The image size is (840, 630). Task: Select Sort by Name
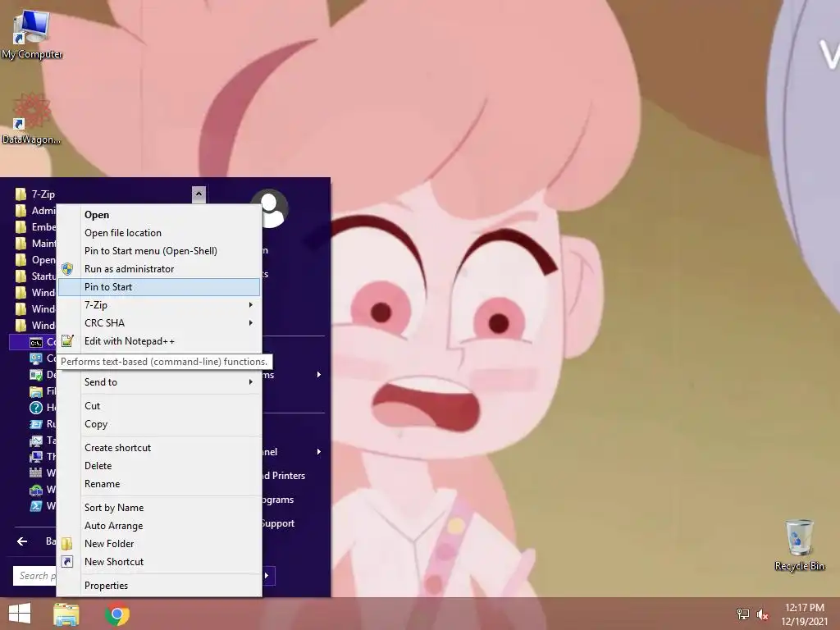[x=158, y=508]
